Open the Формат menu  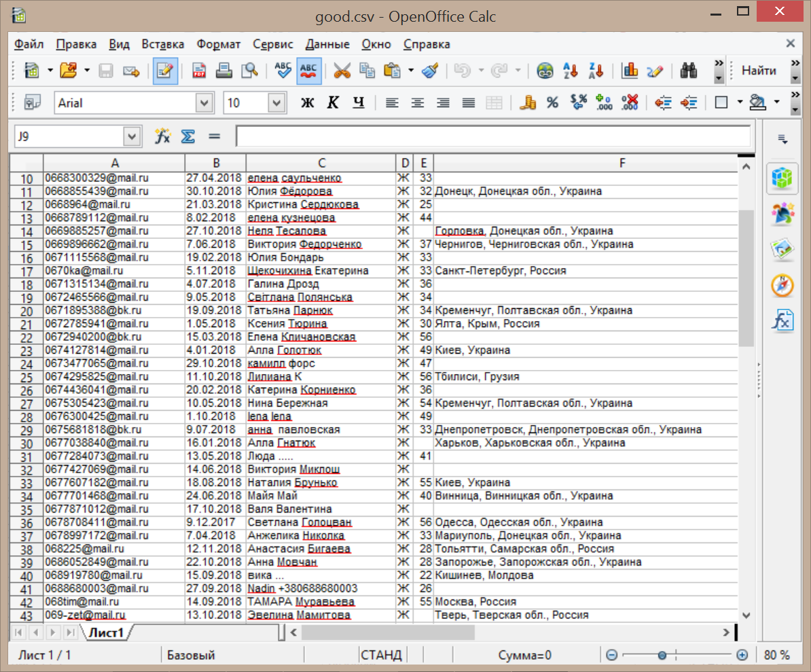click(218, 44)
